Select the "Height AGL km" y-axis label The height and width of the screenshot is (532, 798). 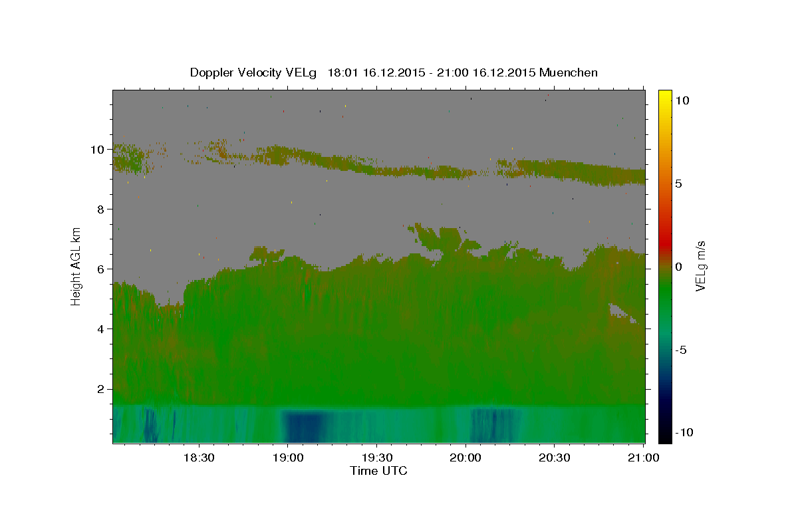(76, 266)
